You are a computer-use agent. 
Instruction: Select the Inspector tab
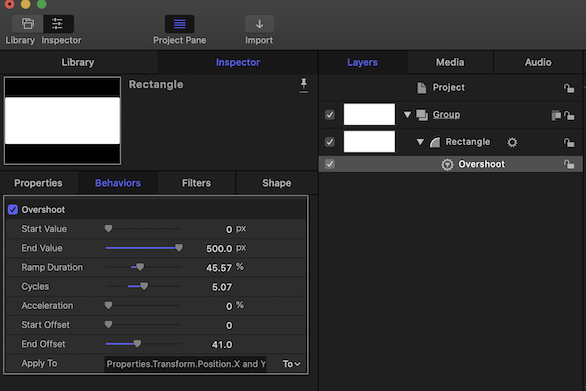(238, 62)
